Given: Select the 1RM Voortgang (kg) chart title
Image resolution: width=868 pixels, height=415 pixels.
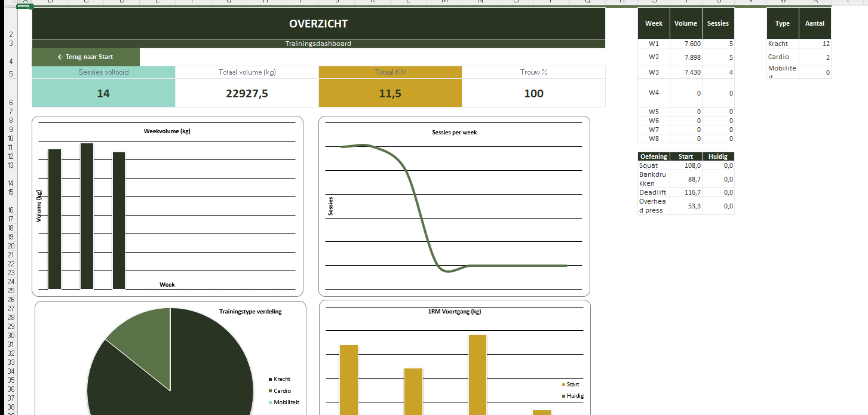Looking at the screenshot, I should point(454,312).
